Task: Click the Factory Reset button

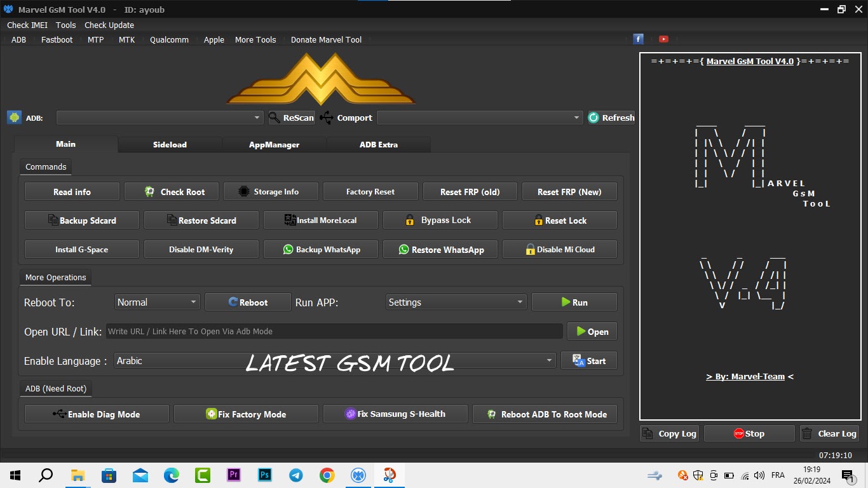Action: [370, 192]
